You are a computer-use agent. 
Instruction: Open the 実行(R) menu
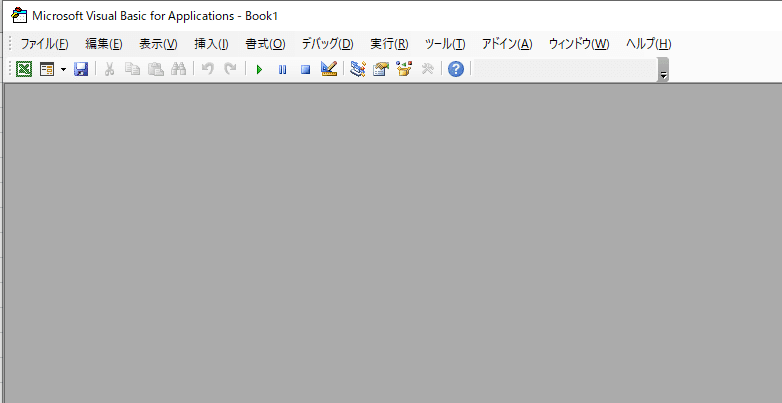click(390, 44)
